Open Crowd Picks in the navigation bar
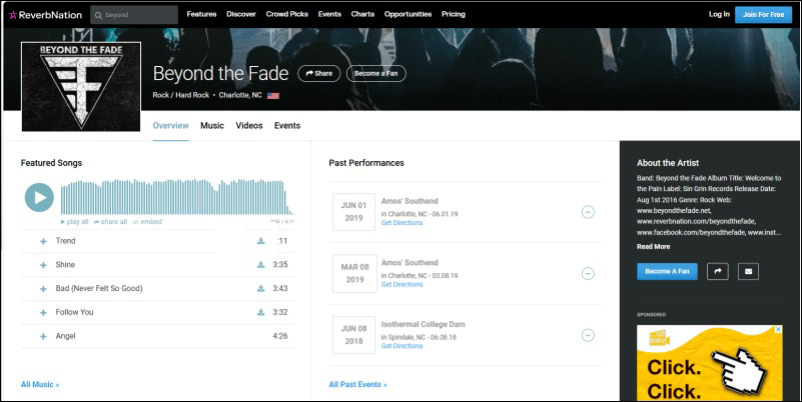Screen dimensions: 802x402 (287, 14)
